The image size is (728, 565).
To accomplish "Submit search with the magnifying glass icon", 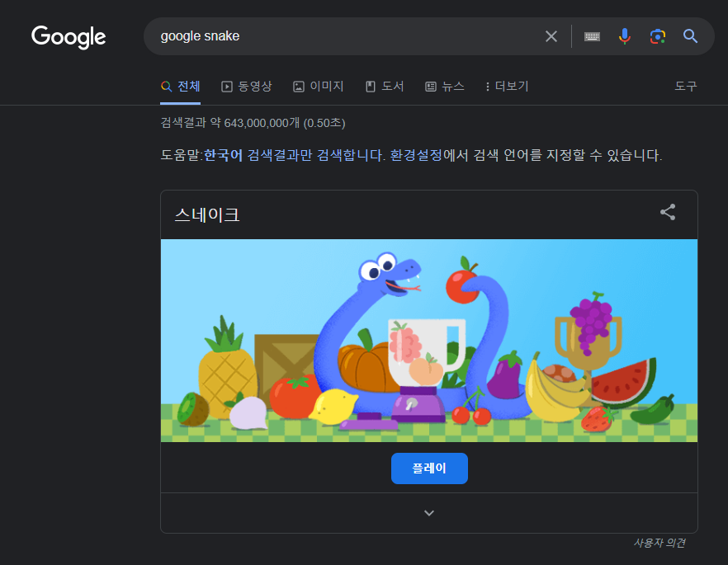I will pos(690,36).
